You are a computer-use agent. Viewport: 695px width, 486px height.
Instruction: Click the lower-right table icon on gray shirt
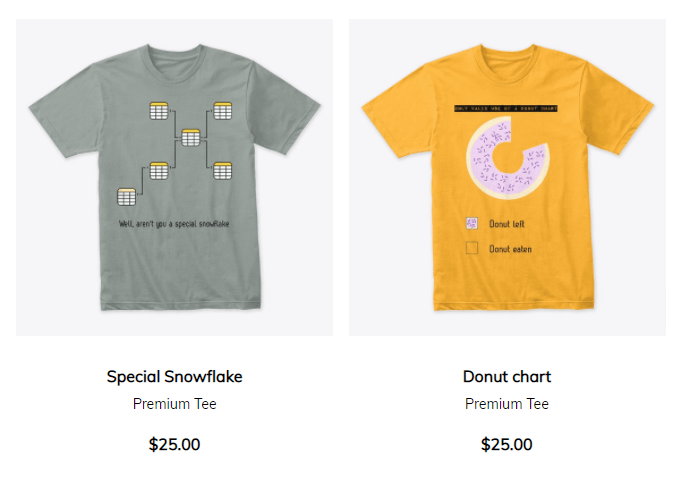pyautogui.click(x=223, y=171)
